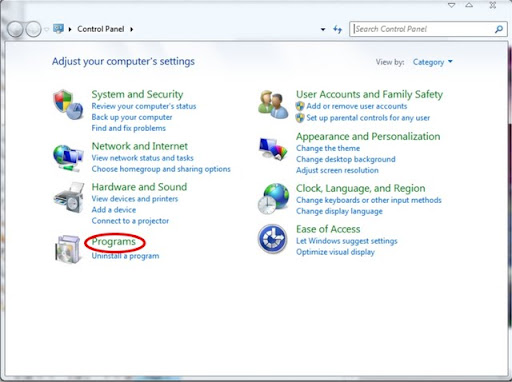Open the Hardware and Sound heading

coord(139,187)
